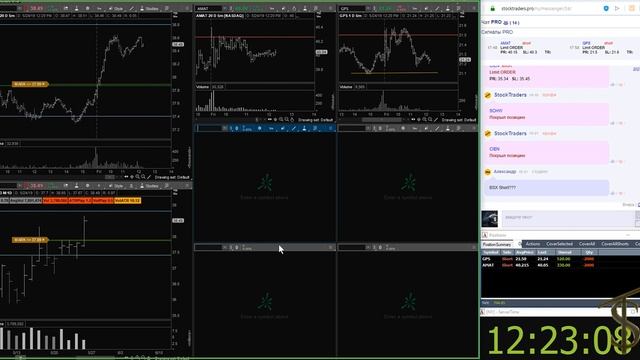Select the PositionSummary tab

coord(497,244)
